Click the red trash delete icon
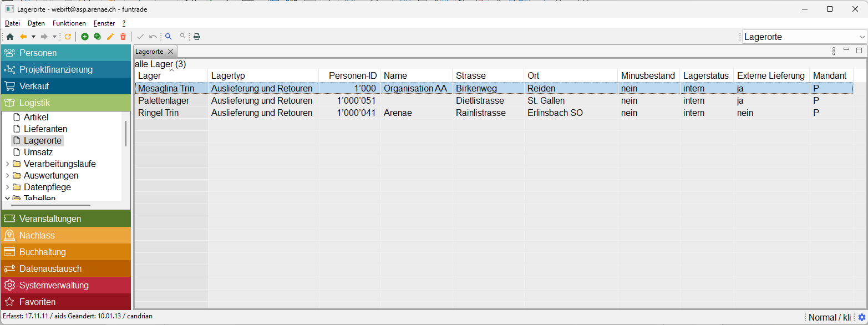This screenshot has height=325, width=868. (123, 37)
